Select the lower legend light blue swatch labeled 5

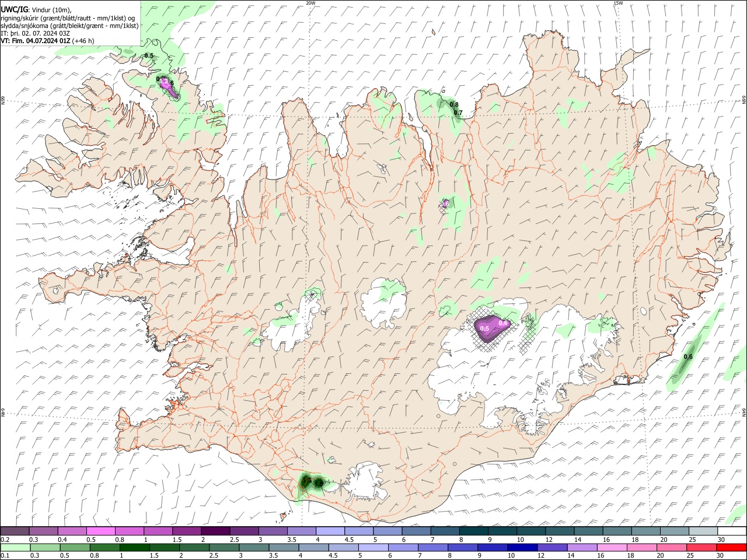(372, 547)
